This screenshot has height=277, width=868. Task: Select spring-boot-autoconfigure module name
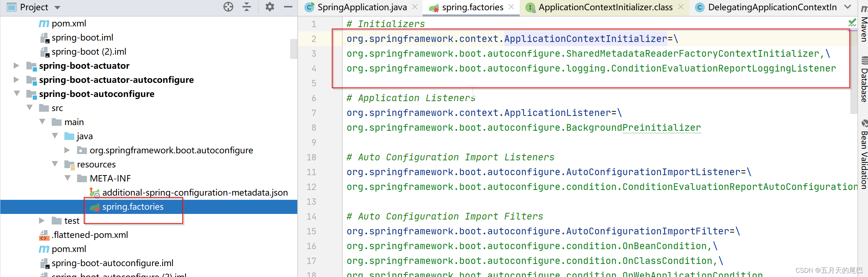96,94
